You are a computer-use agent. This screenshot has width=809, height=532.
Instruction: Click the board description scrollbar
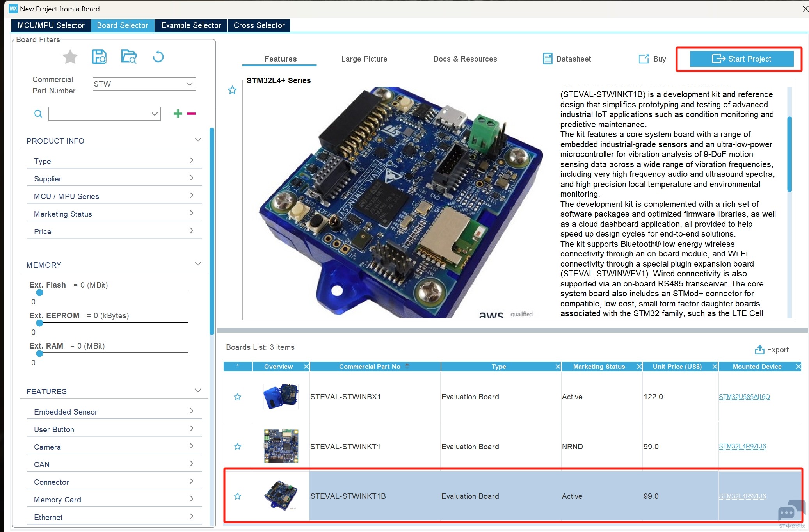pyautogui.click(x=789, y=154)
